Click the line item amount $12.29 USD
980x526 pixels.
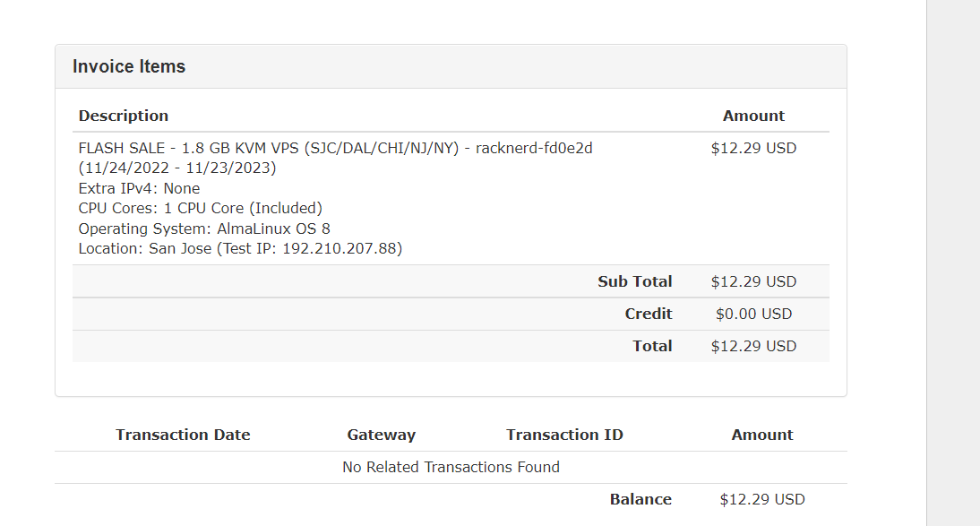[x=753, y=148]
